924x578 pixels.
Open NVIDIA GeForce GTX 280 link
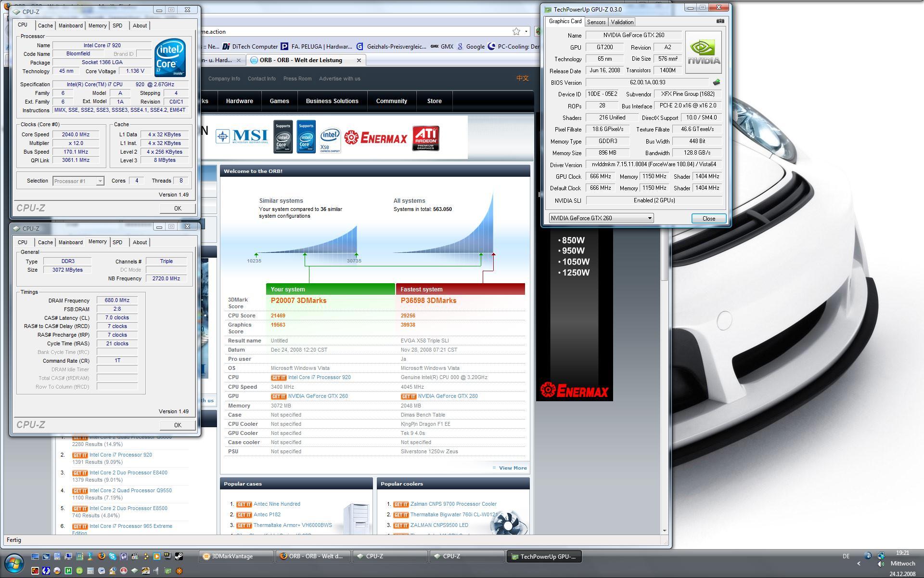point(448,396)
